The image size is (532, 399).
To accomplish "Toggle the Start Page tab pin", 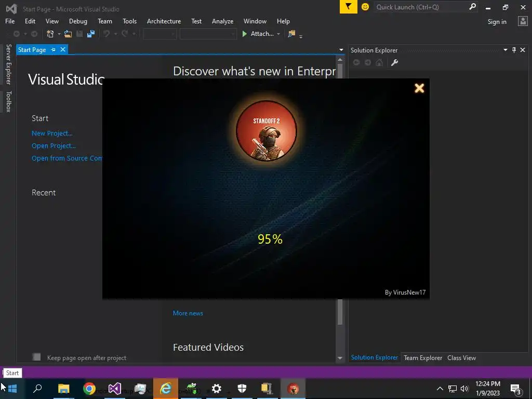I will pyautogui.click(x=54, y=50).
